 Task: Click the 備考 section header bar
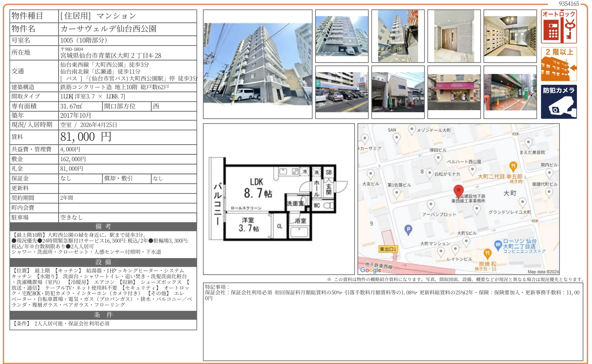tap(103, 226)
